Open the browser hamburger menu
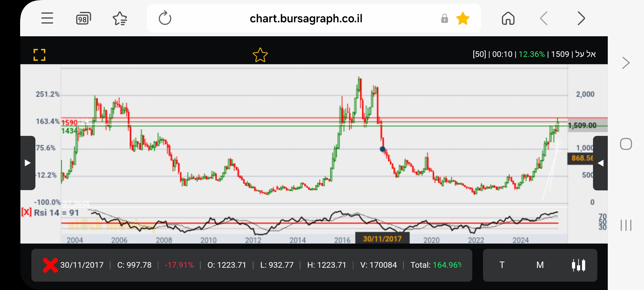644x290 pixels. tap(47, 18)
